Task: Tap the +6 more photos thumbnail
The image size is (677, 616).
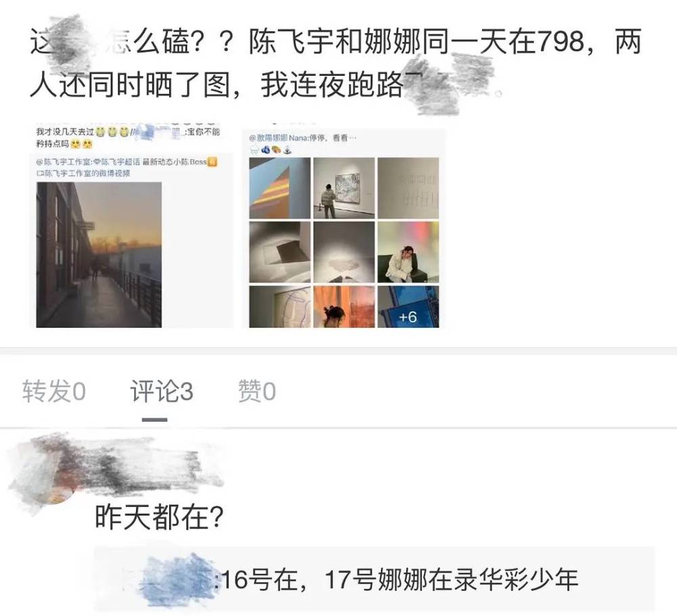Action: point(408,307)
